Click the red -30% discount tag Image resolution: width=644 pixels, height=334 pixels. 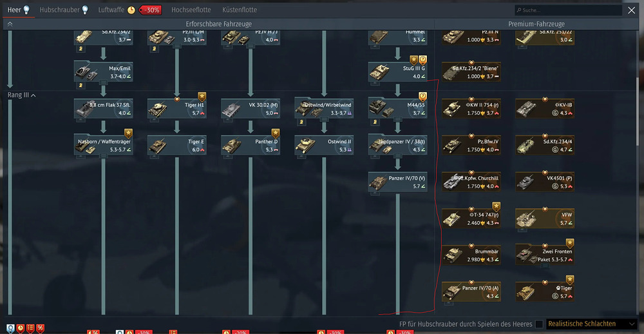tap(151, 10)
